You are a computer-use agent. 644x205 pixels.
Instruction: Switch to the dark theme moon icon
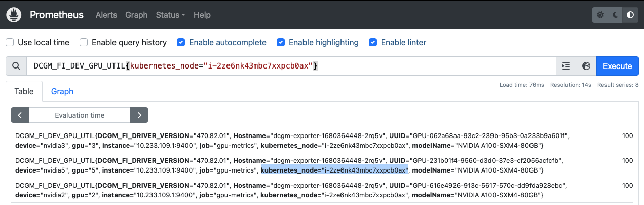click(x=616, y=15)
